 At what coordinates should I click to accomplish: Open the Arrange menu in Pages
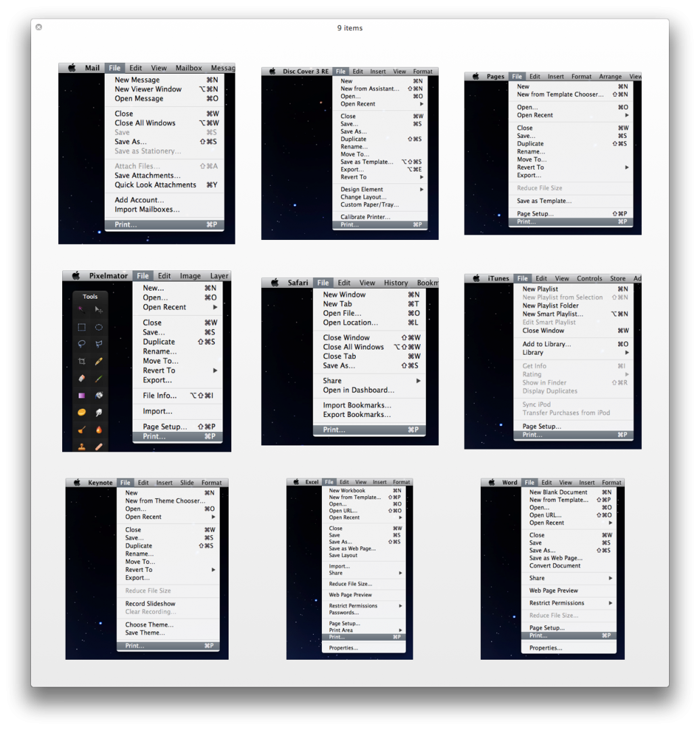pos(610,76)
